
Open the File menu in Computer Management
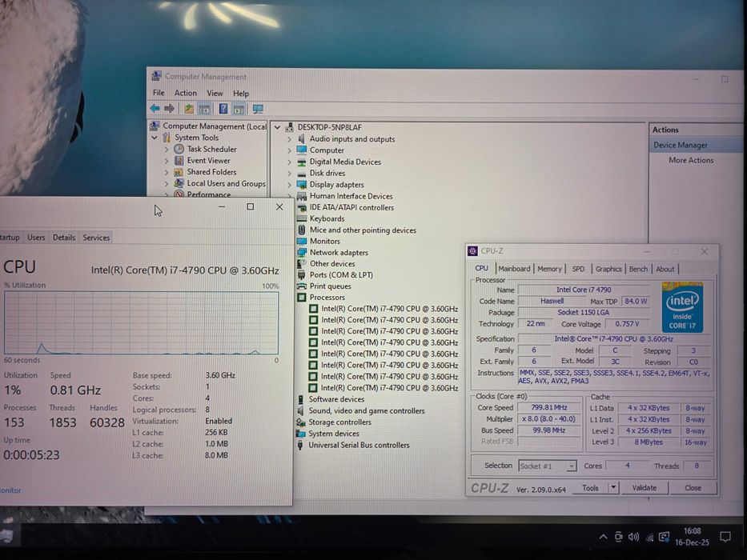coord(159,93)
